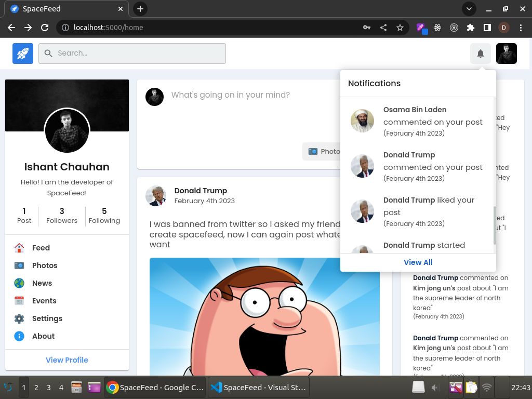The height and width of the screenshot is (399, 532).
Task: Open Photos in sidebar menu
Action: pyautogui.click(x=45, y=265)
